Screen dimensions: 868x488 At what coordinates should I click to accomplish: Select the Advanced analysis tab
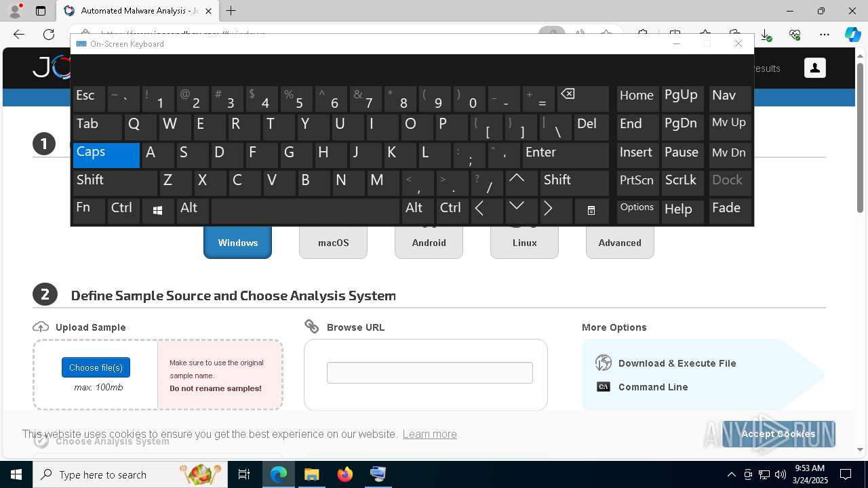[620, 242]
